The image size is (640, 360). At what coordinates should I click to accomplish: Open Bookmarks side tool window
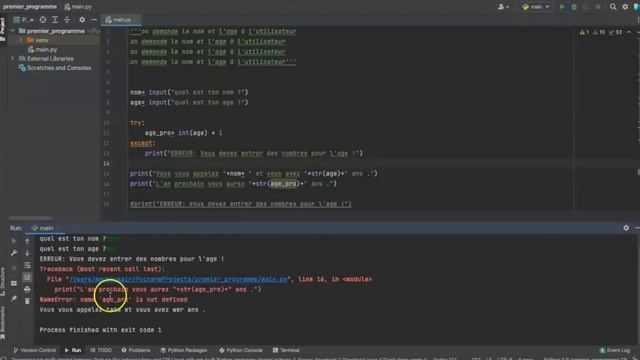pos(3,322)
